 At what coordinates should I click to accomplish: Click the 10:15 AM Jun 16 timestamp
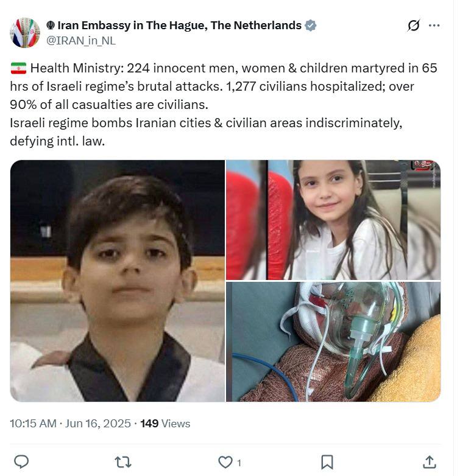(70, 424)
